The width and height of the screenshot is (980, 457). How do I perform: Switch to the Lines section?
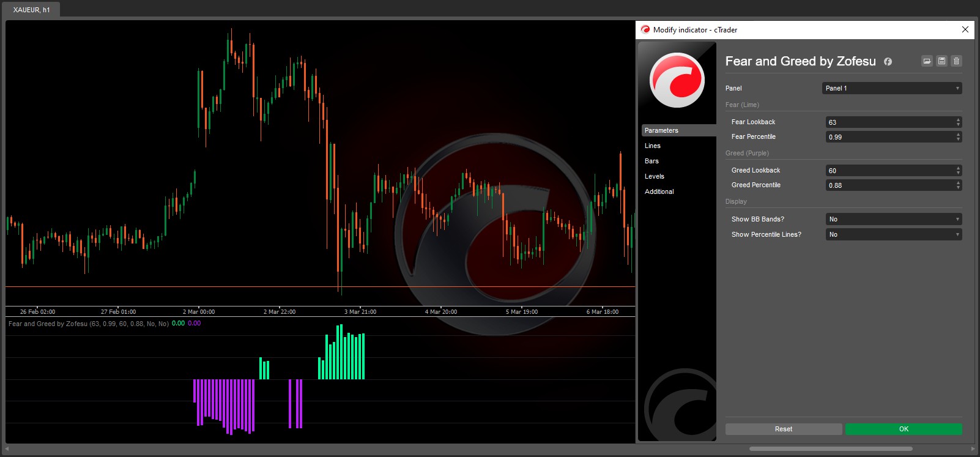pyautogui.click(x=653, y=146)
